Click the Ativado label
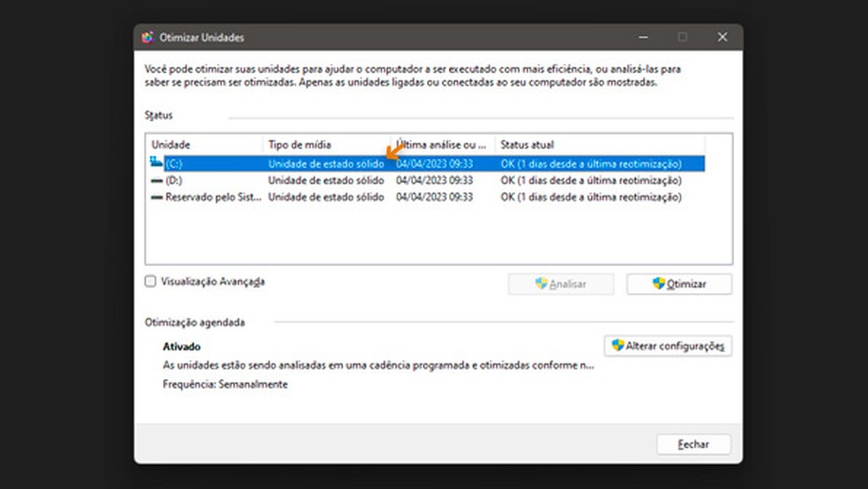The image size is (868, 489). [x=182, y=347]
